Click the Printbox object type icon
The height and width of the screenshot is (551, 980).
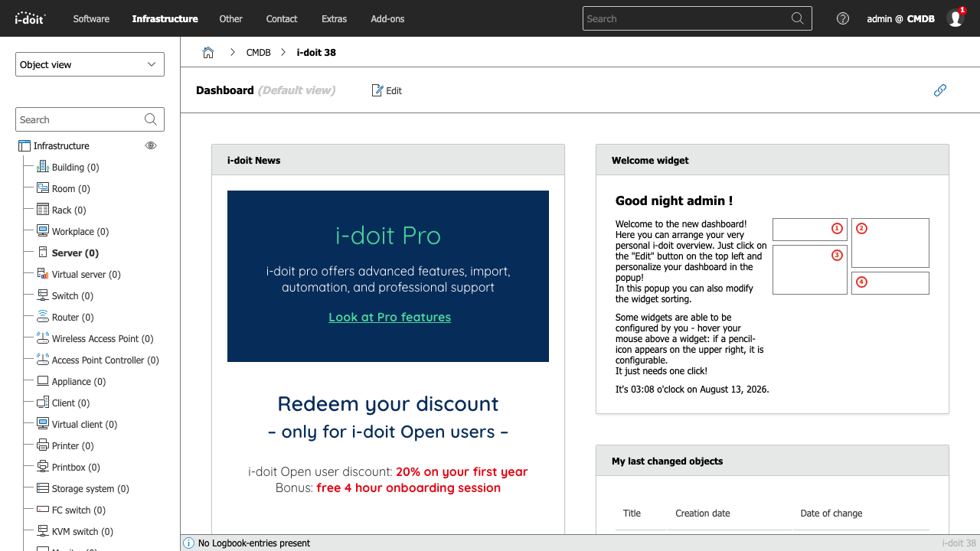pyautogui.click(x=43, y=467)
